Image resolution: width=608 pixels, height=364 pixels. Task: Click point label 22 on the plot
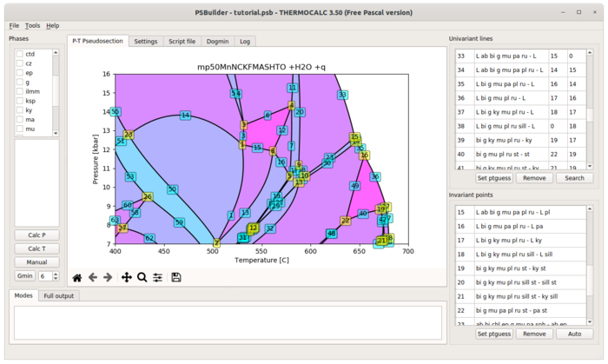[345, 221]
